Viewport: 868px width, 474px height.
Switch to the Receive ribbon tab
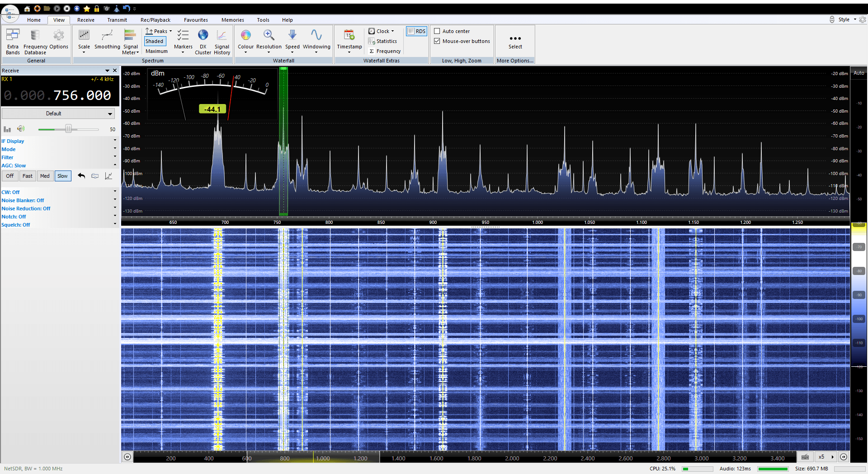(85, 20)
